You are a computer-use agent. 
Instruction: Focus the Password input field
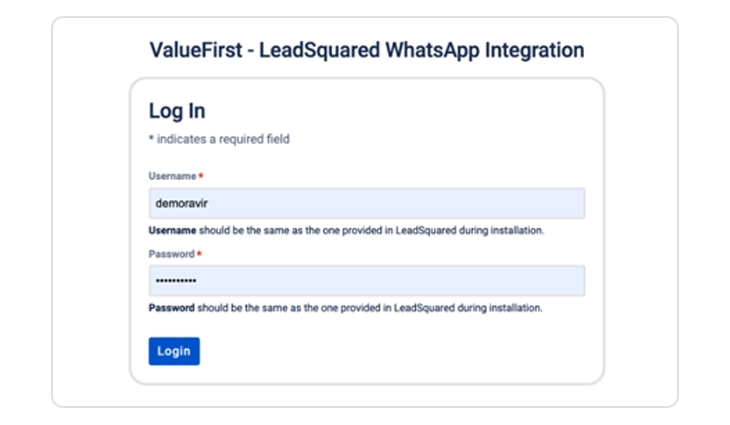(x=366, y=281)
